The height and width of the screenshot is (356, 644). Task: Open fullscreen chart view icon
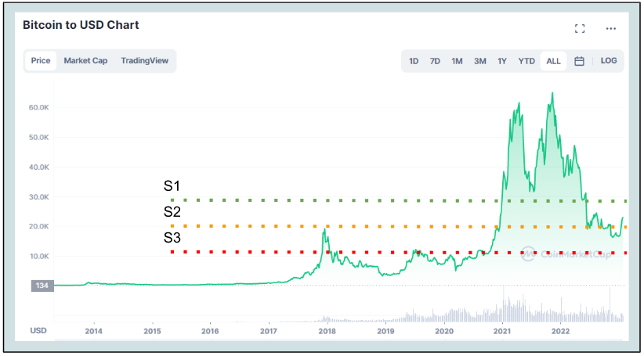tap(580, 28)
